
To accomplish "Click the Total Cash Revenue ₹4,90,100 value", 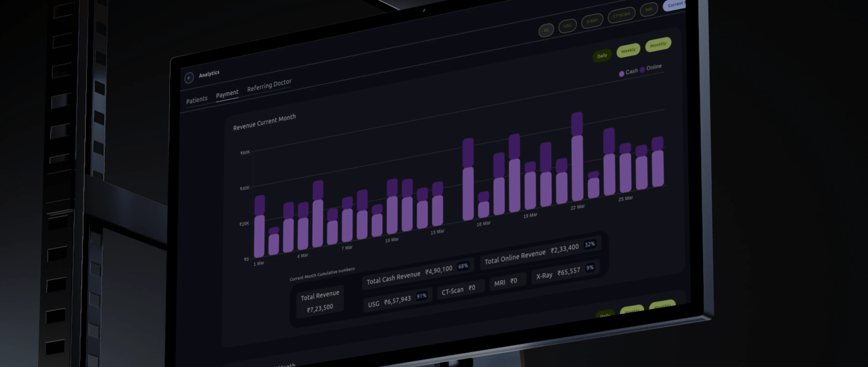I will pos(438,270).
